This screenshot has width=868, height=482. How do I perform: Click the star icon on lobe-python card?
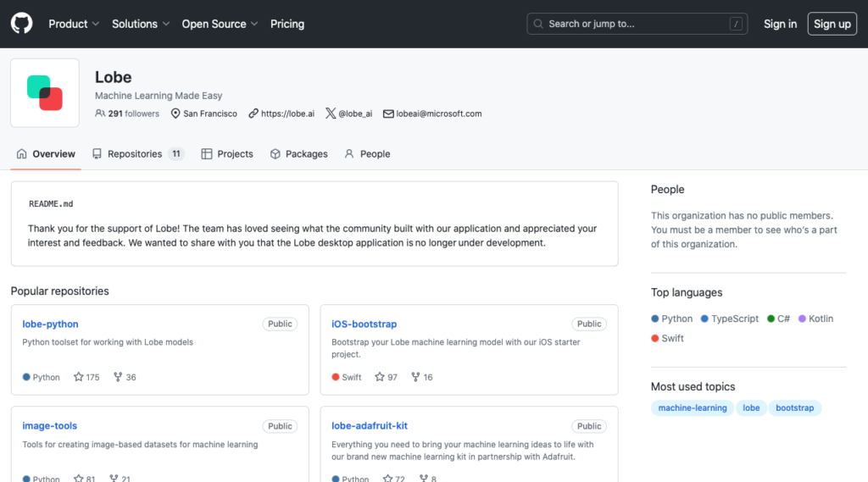pyautogui.click(x=79, y=377)
